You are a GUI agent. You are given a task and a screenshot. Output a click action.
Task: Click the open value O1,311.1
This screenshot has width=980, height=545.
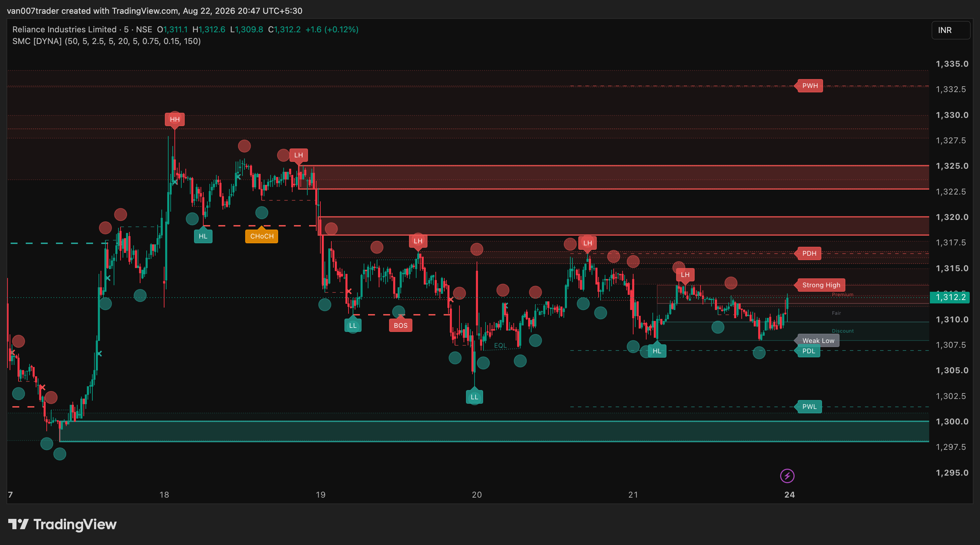point(172,29)
